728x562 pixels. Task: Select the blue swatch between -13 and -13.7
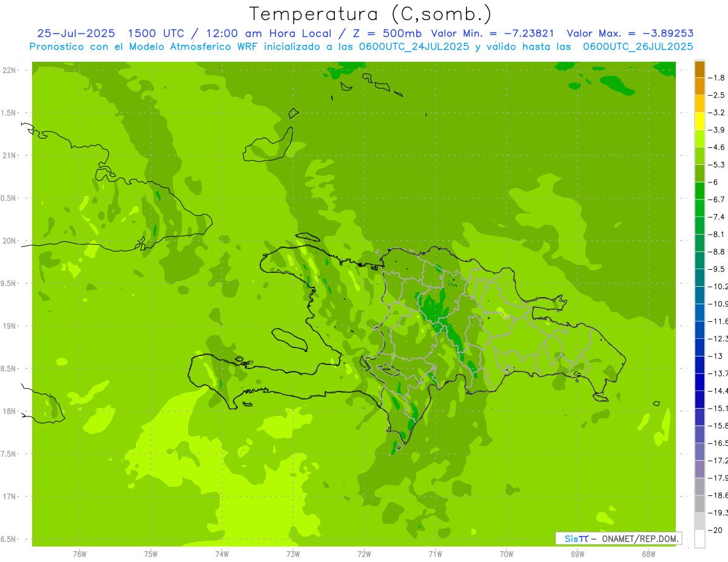click(699, 364)
